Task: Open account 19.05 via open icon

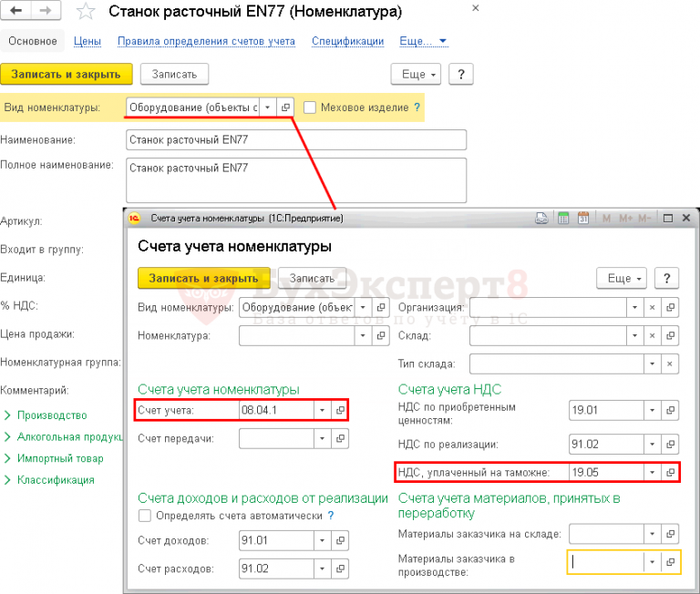Action: (670, 472)
